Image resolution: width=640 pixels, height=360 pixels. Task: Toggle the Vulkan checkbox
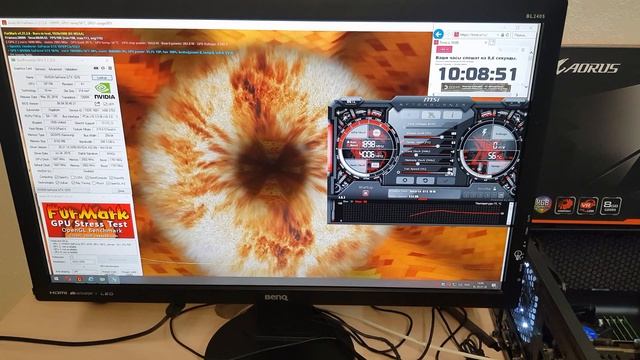pyautogui.click(x=58, y=183)
